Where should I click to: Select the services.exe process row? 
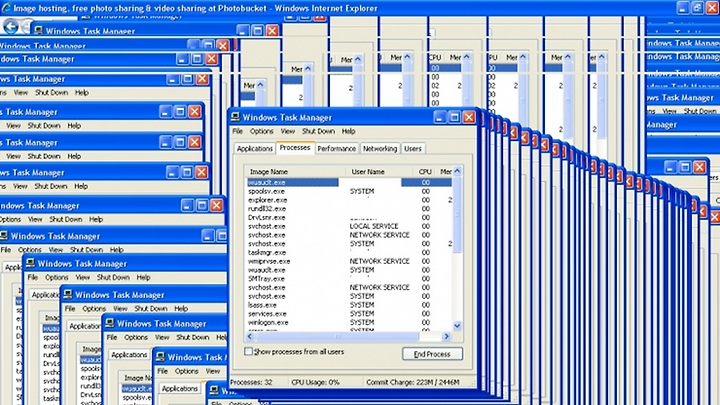(x=349, y=314)
